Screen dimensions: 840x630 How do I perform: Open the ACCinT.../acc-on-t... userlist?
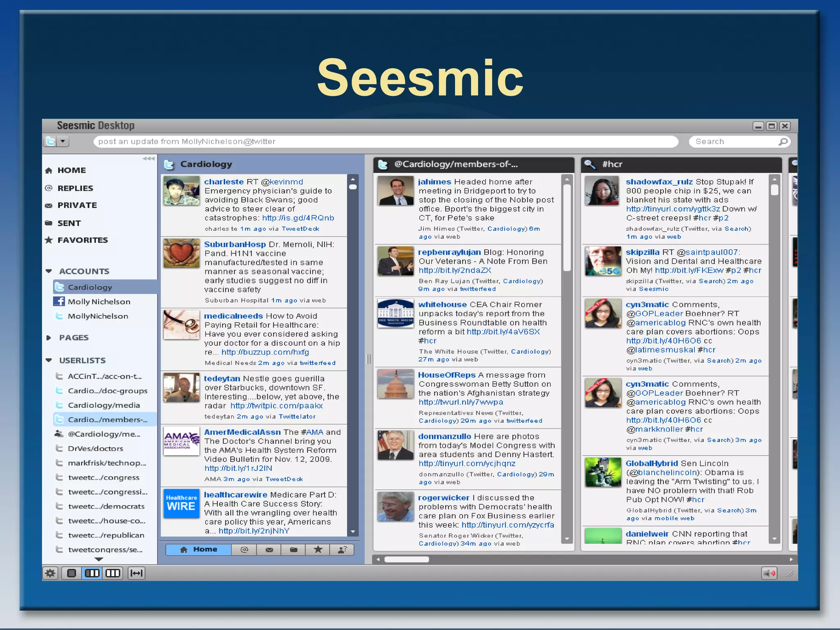pos(105,377)
